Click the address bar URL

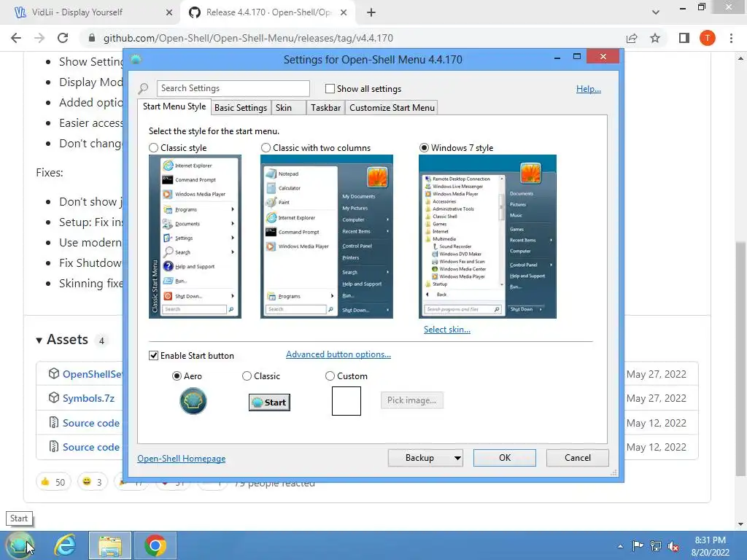(x=248, y=38)
